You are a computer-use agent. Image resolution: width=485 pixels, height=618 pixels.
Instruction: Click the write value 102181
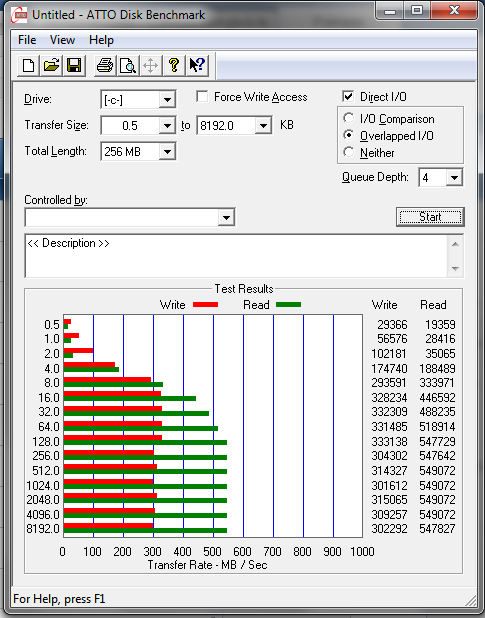389,354
